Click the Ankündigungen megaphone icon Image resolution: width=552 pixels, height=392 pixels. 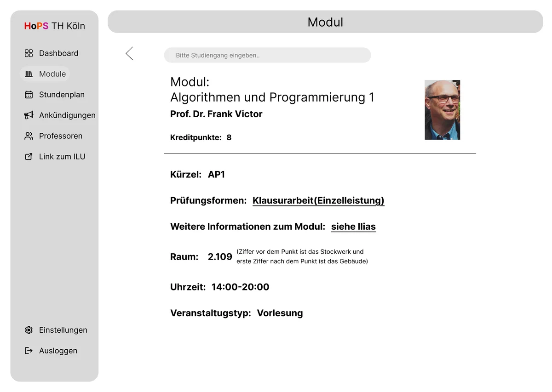click(29, 115)
